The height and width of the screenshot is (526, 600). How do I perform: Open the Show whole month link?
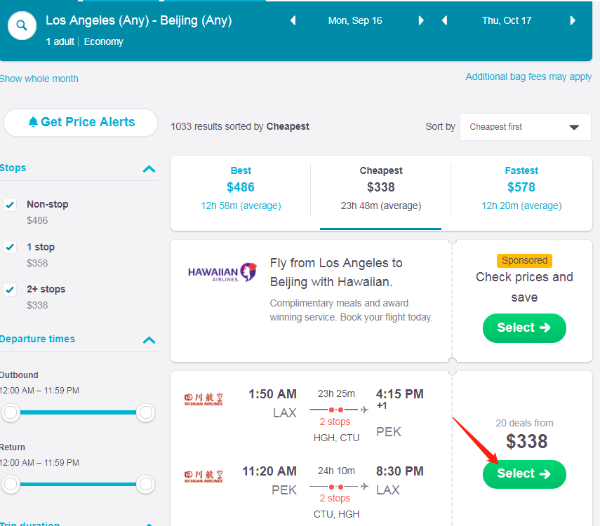[39, 79]
